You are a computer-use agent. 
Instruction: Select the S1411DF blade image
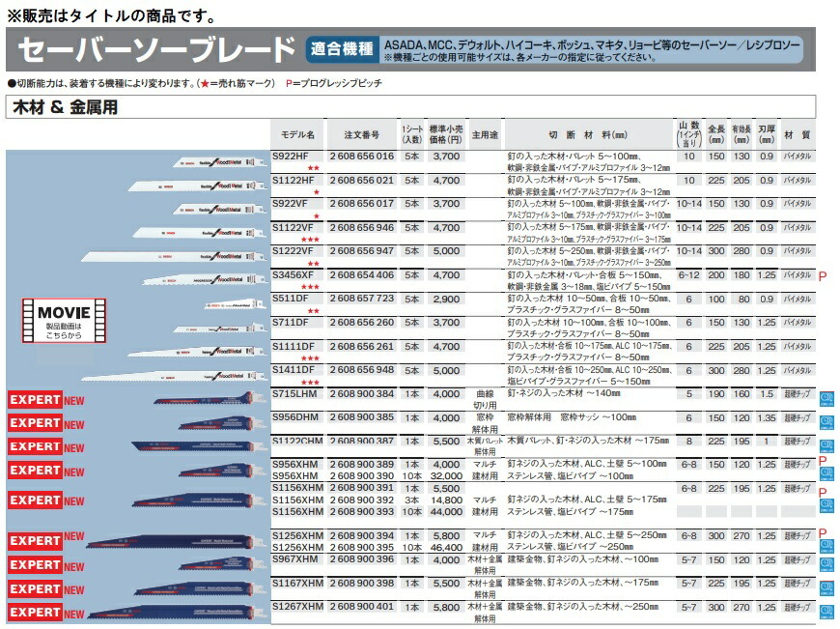tap(174, 376)
